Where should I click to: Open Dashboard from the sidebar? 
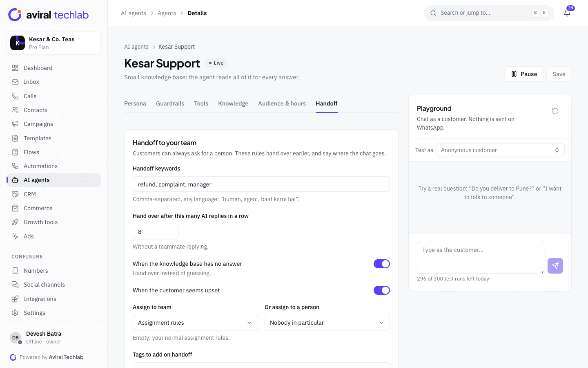[53, 68]
